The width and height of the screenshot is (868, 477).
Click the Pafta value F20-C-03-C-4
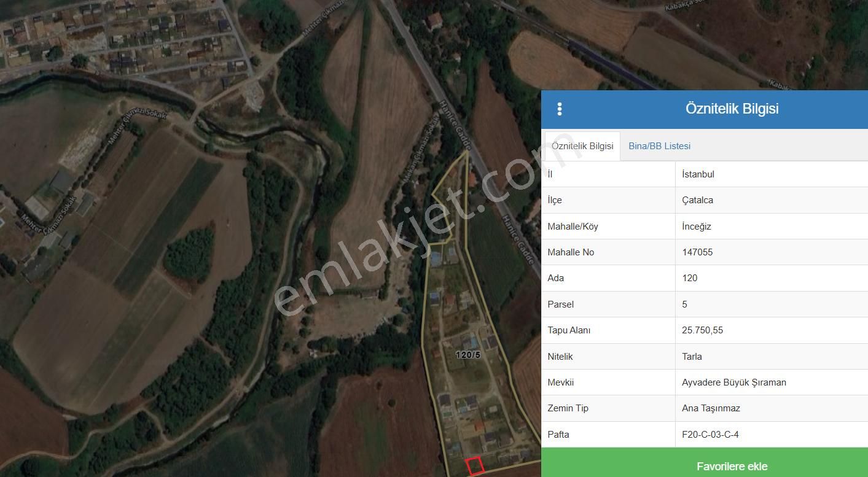tap(711, 434)
